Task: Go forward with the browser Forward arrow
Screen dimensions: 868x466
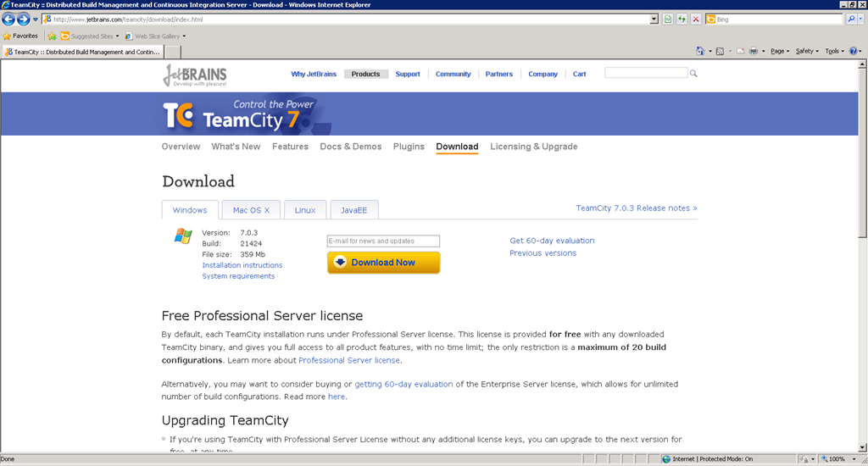Action: click(x=23, y=19)
